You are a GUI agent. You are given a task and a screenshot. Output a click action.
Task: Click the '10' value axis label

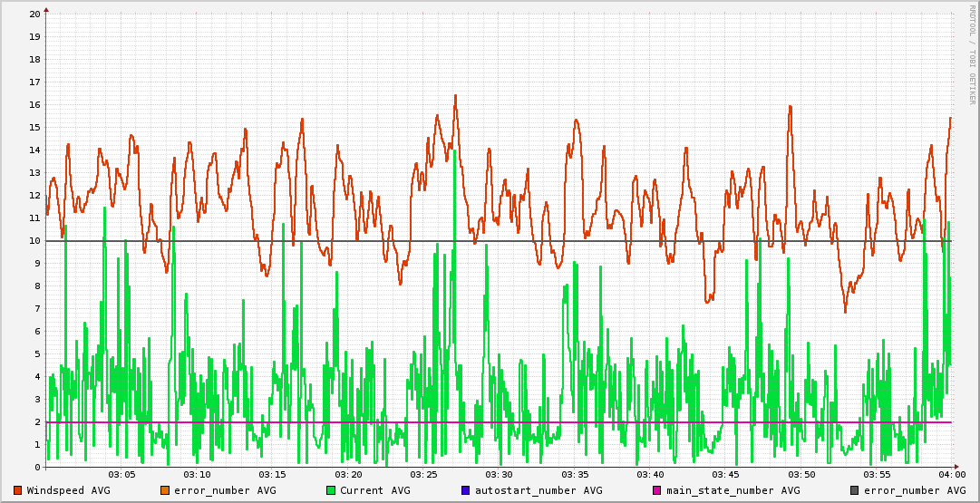(35, 240)
